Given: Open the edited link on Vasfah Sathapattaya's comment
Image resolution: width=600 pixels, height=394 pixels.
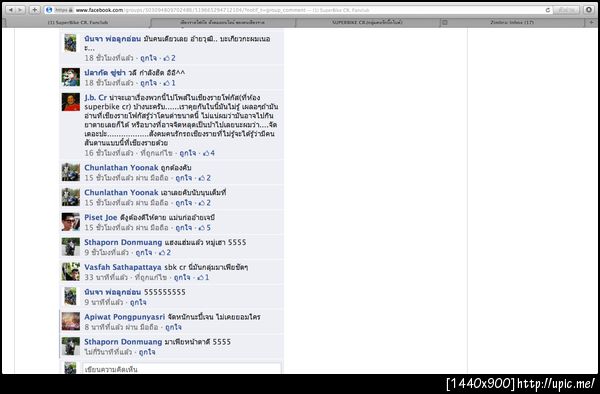Looking at the screenshot, I should [151, 277].
